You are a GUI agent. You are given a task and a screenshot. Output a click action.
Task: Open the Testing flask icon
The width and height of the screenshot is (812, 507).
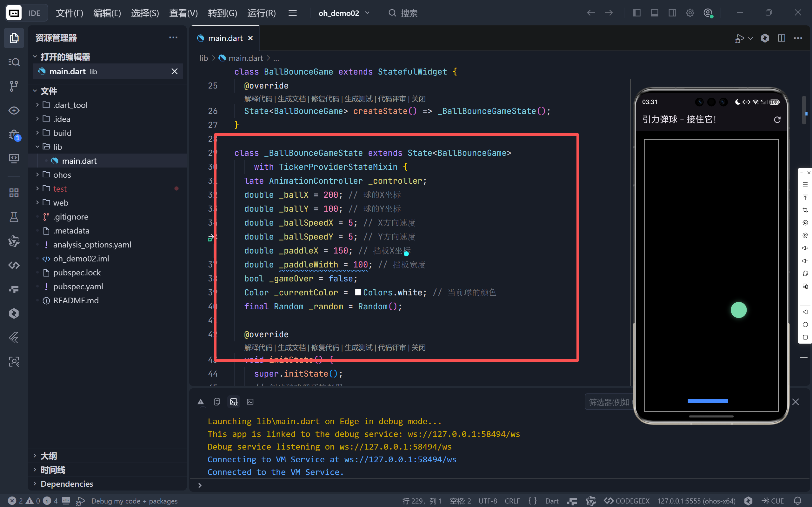tap(14, 217)
